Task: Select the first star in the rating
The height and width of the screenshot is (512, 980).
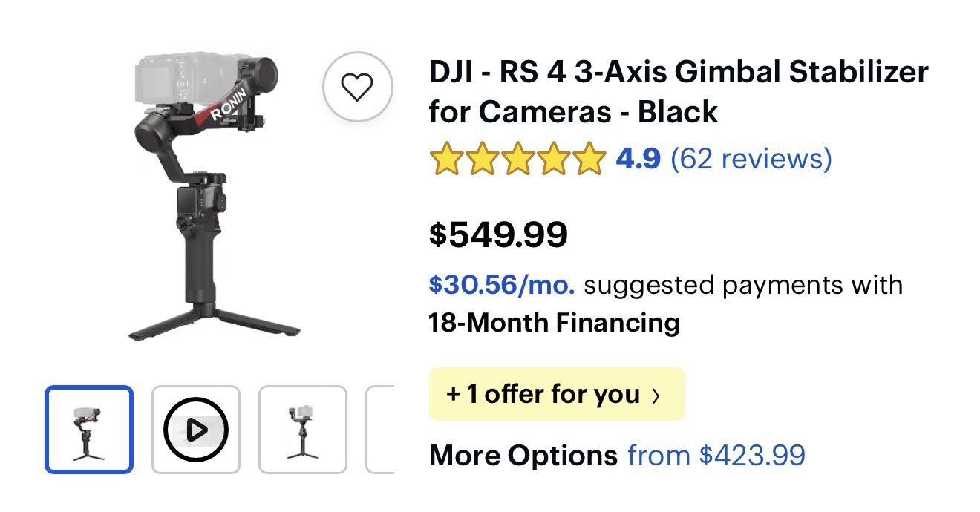Action: 446,158
